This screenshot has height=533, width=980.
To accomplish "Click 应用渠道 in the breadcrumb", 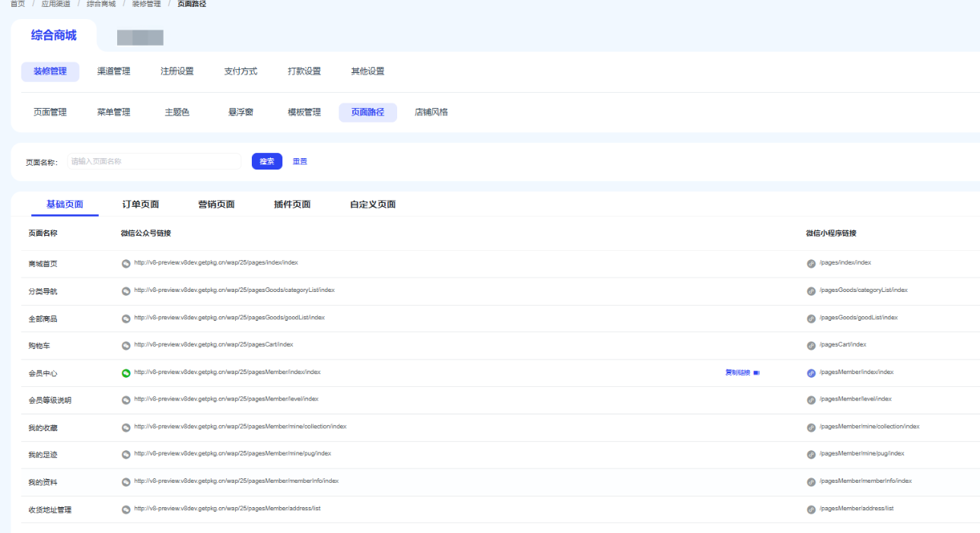I will (x=56, y=4).
